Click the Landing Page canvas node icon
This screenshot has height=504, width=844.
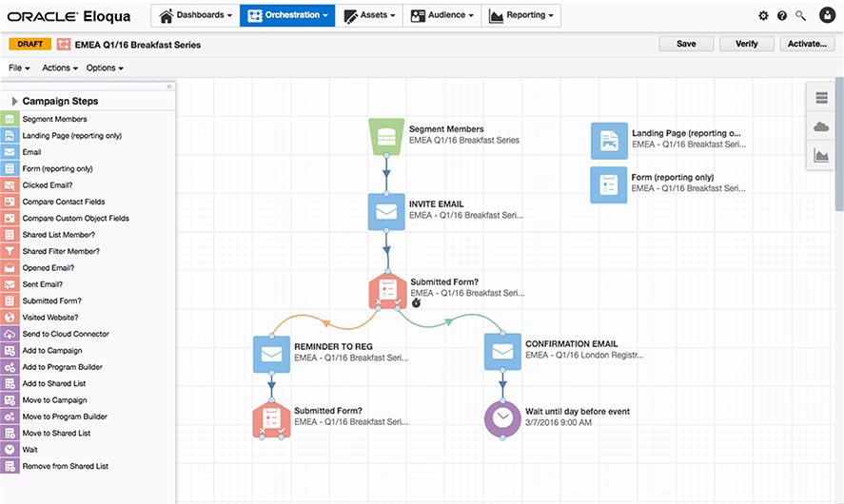(609, 141)
